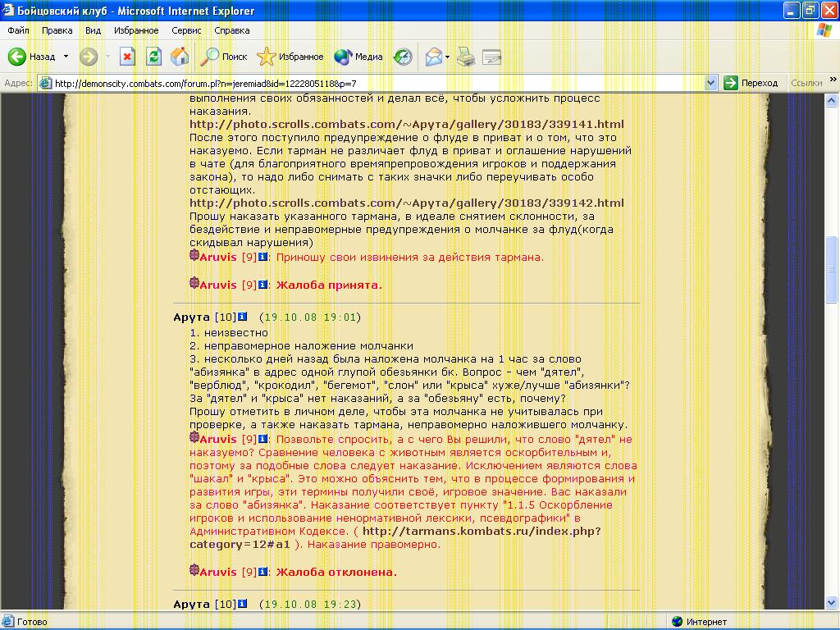Click the Stop loading toolbar icon
The image size is (840, 630).
click(127, 57)
